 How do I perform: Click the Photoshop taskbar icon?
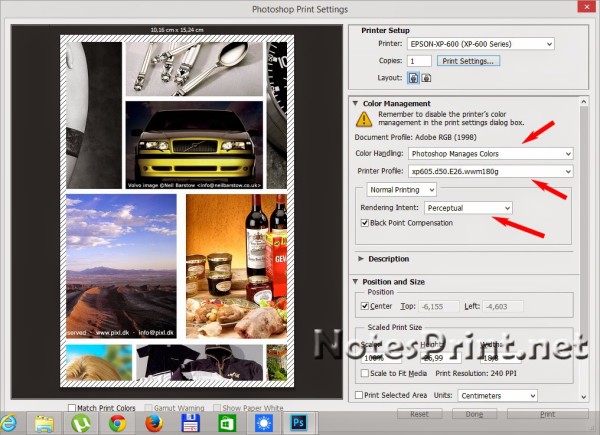(x=298, y=424)
